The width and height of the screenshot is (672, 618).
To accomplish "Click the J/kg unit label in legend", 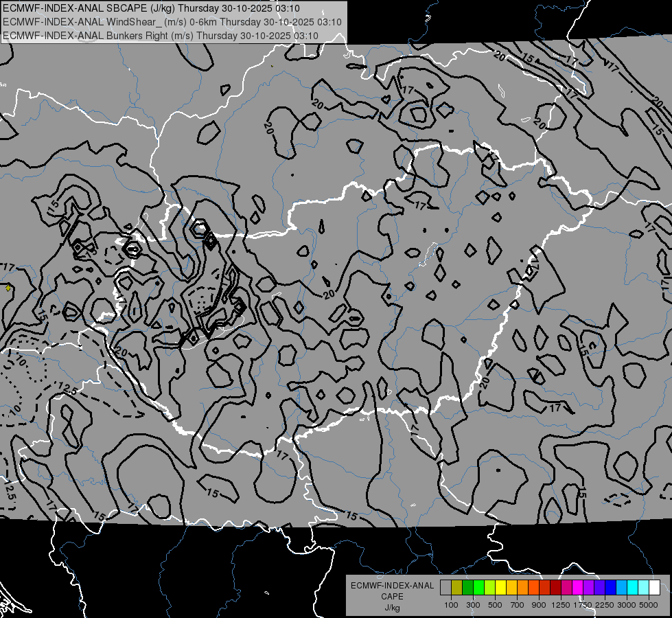I will (x=392, y=608).
